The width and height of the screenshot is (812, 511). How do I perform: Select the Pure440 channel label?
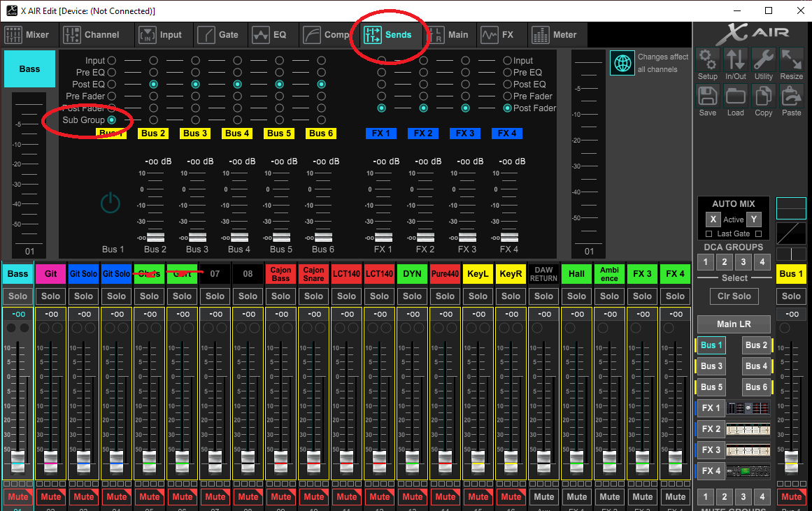(x=445, y=274)
